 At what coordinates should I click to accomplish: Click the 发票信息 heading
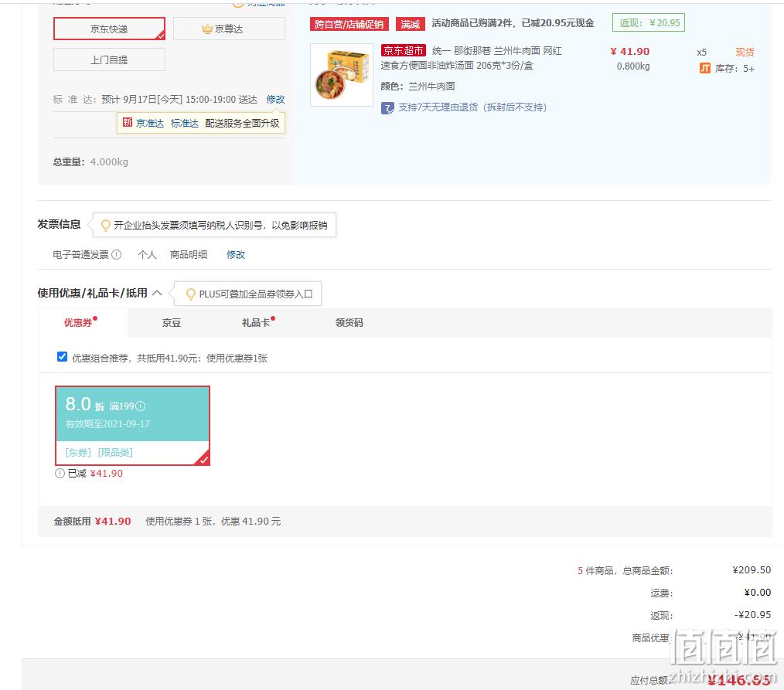(59, 224)
